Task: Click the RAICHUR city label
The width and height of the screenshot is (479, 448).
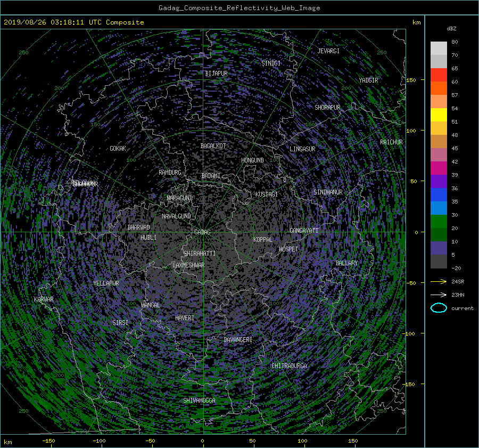Action: 391,142
